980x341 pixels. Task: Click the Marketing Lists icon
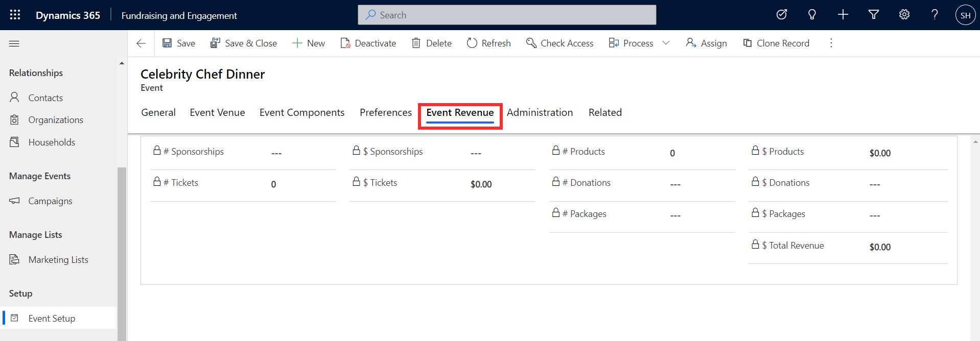[14, 259]
